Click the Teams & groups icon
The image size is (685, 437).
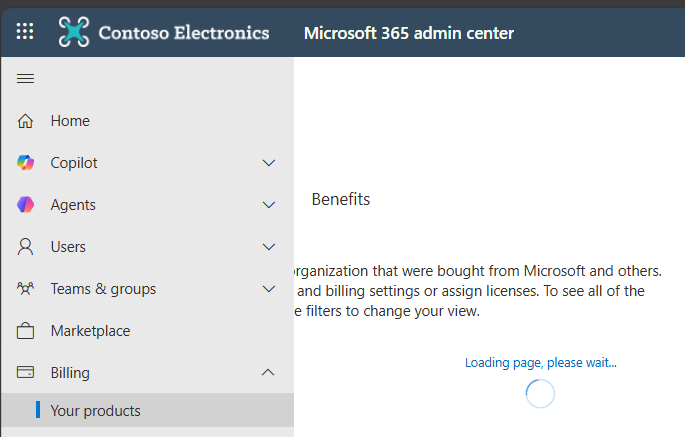tap(26, 289)
